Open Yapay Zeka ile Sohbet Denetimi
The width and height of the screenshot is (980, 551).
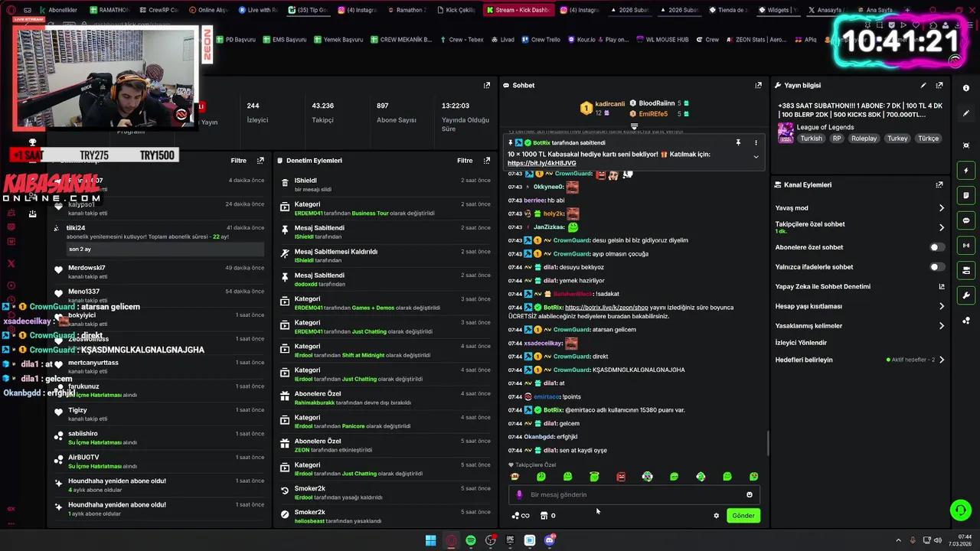point(823,287)
